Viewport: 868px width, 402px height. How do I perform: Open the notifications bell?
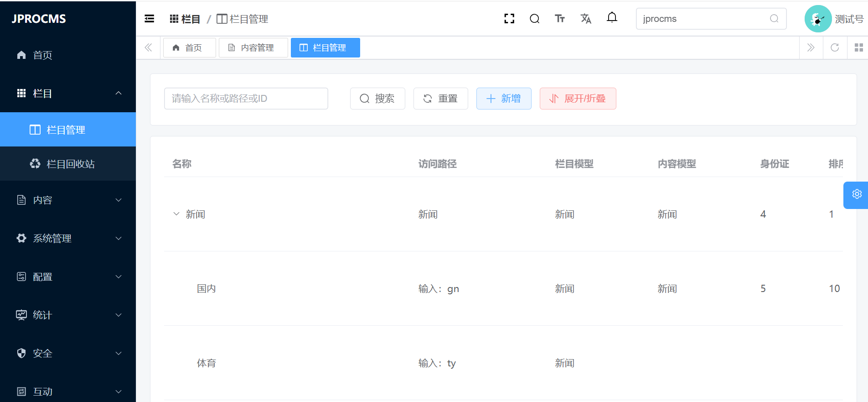[x=612, y=18]
